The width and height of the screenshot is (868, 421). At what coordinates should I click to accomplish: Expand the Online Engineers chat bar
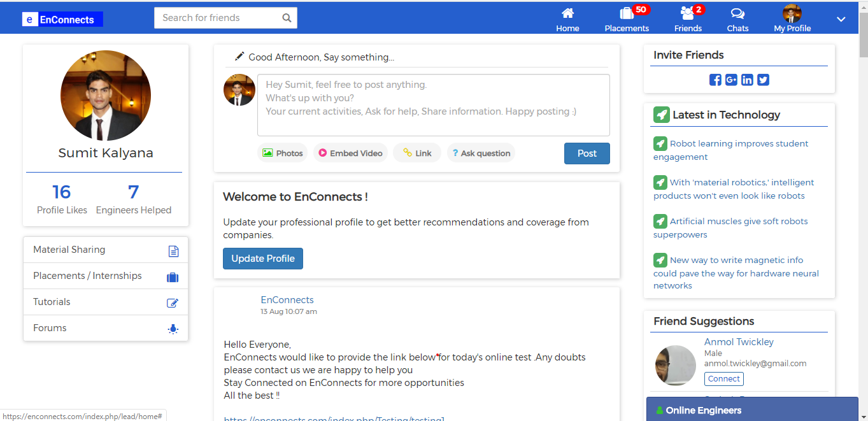(752, 410)
